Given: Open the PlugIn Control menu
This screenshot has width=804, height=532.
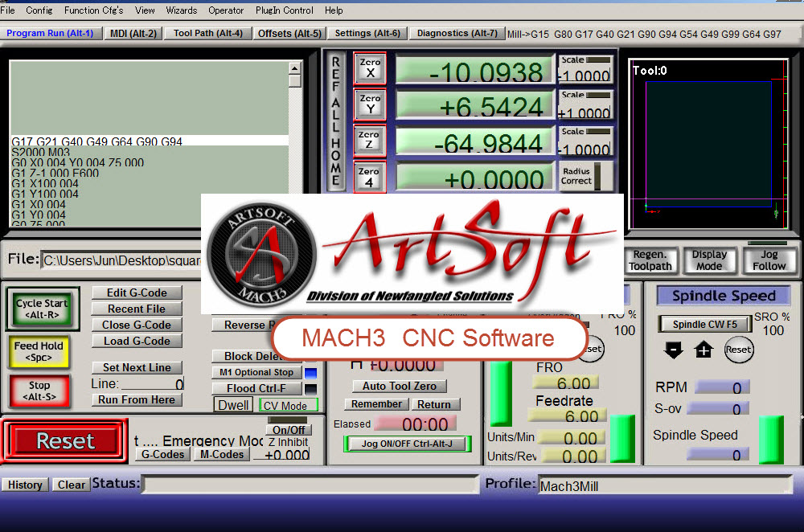Looking at the screenshot, I should pos(284,10).
